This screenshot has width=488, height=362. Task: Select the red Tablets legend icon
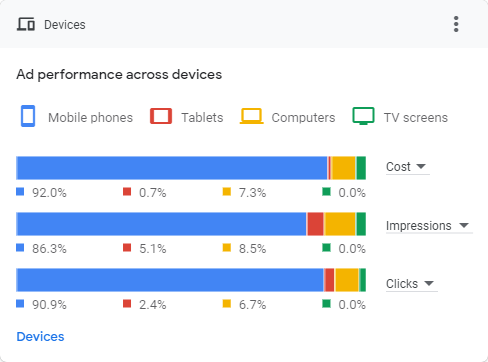(x=161, y=116)
